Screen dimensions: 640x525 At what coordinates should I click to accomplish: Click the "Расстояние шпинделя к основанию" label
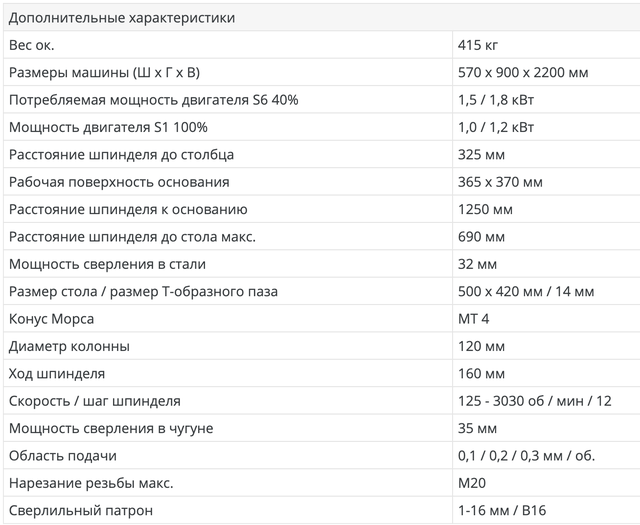128,209
